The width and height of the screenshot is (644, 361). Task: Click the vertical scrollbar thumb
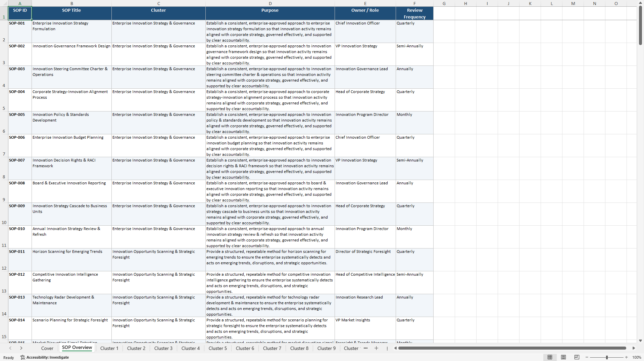640,25
